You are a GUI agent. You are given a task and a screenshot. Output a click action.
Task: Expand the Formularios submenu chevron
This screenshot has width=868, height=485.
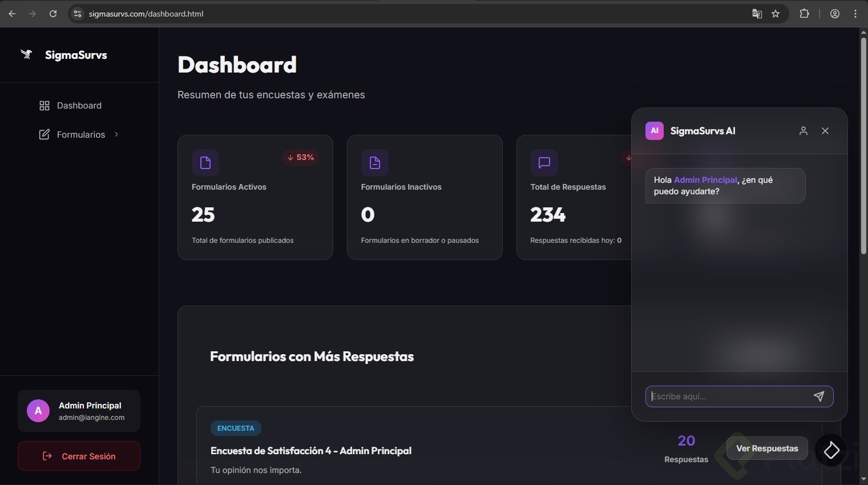click(116, 134)
